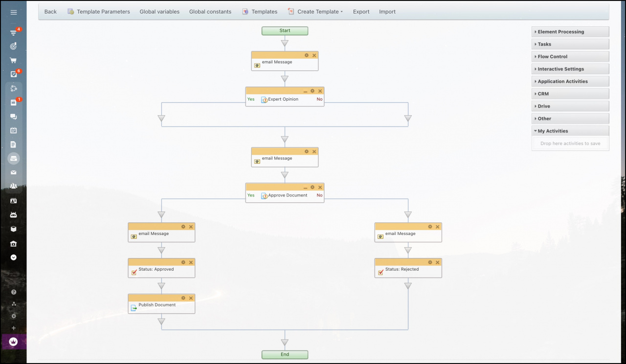
Task: Delete the Publish Document activity
Action: click(191, 298)
